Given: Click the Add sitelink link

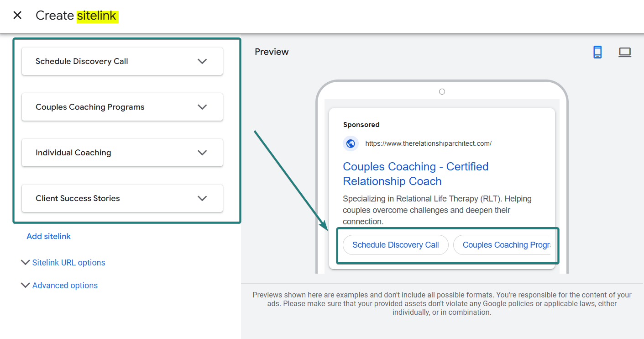Looking at the screenshot, I should click(49, 236).
